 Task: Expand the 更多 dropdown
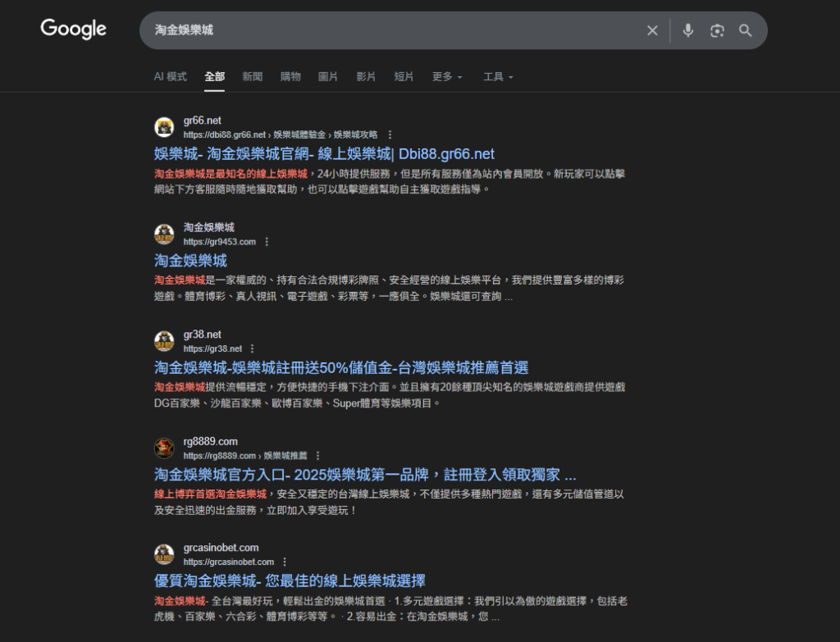pyautogui.click(x=447, y=76)
